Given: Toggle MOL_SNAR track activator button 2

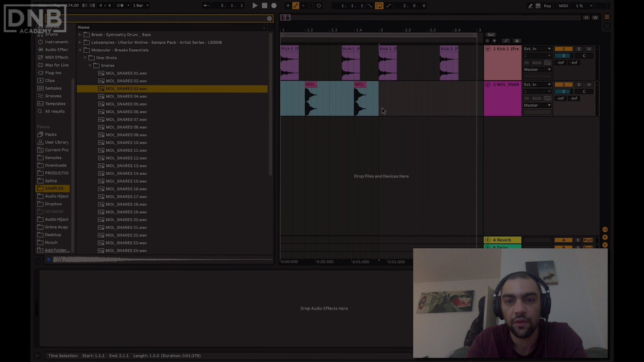Looking at the screenshot, I should pos(563,85).
